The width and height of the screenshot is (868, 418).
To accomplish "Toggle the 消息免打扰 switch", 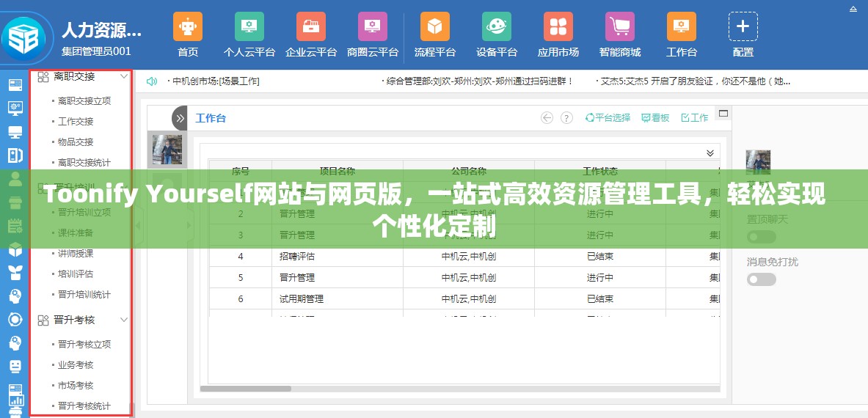I will 761,279.
